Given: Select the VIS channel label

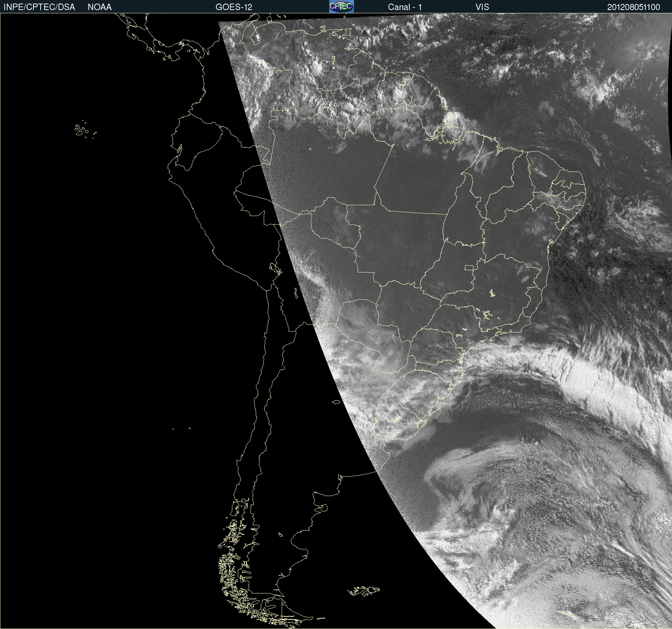Looking at the screenshot, I should pos(482,7).
